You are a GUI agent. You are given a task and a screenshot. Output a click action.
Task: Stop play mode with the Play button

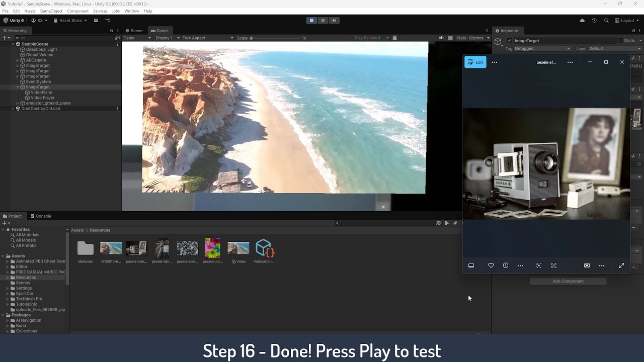(x=311, y=21)
